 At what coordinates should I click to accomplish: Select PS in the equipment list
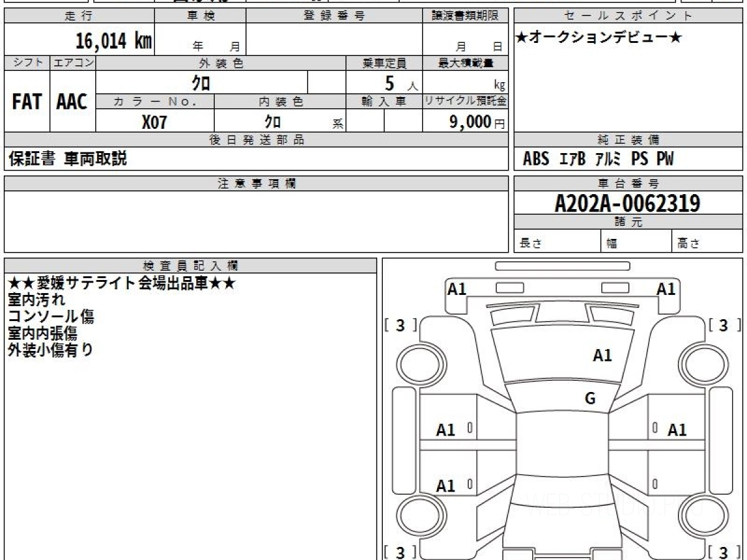click(x=639, y=159)
